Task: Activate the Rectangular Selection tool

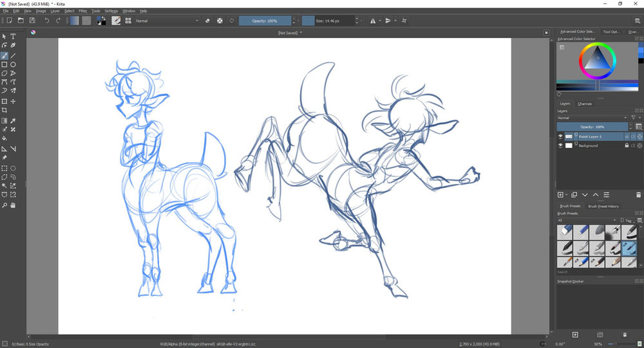Action: point(5,169)
